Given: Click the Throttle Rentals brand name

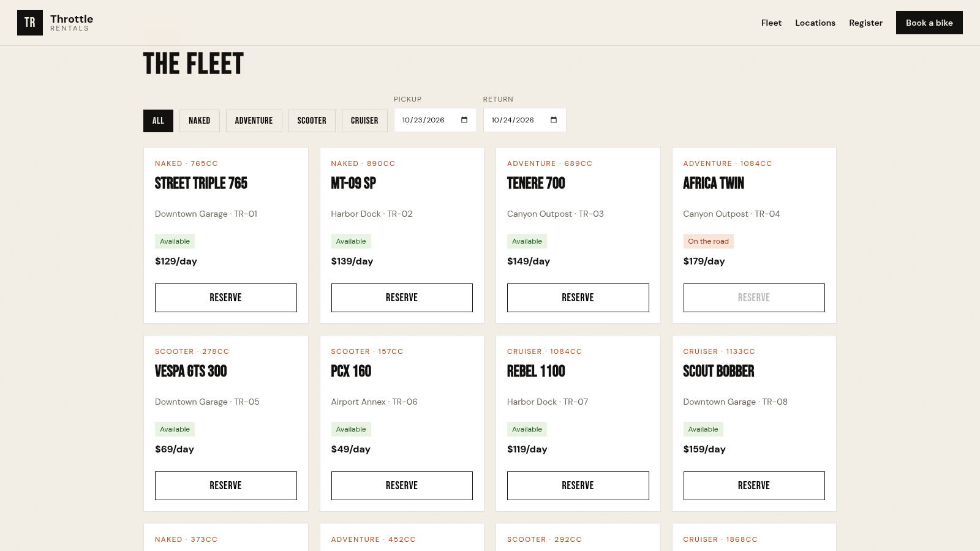Looking at the screenshot, I should 72,23.
